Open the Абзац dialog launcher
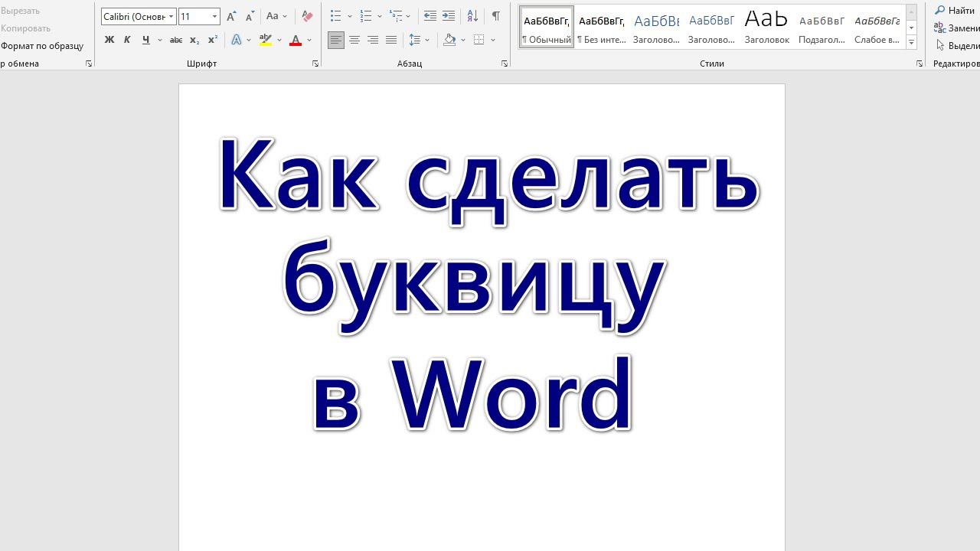The height and width of the screenshot is (551, 980). click(x=505, y=64)
